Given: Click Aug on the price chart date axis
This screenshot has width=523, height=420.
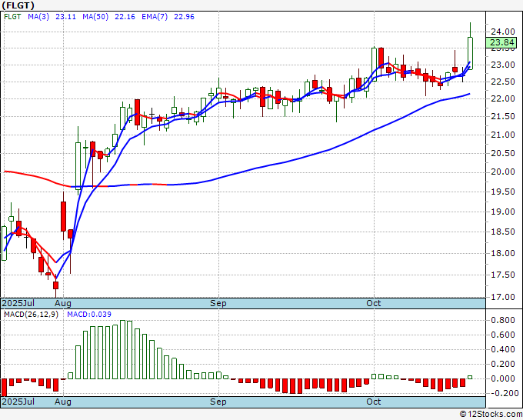Looking at the screenshot, I should click(63, 303).
